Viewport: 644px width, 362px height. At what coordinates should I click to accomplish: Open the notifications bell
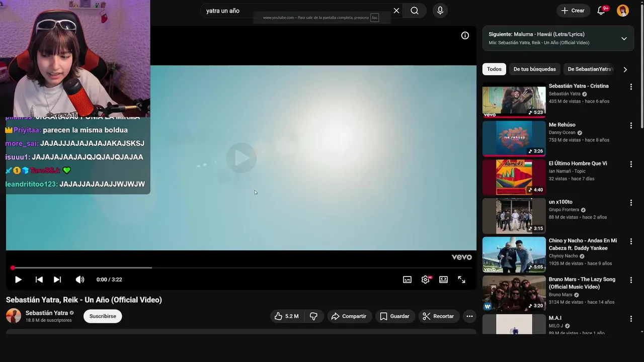click(601, 11)
